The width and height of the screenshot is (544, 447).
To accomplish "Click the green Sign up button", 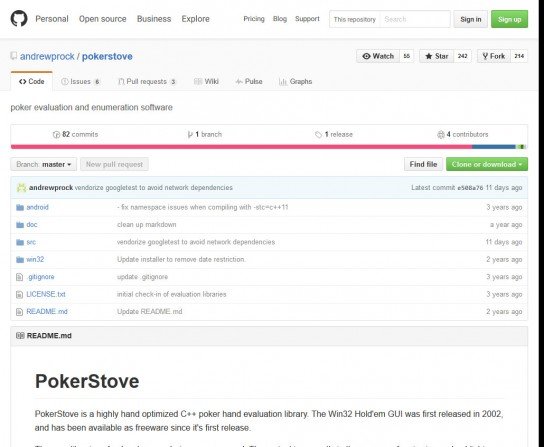I will click(509, 19).
